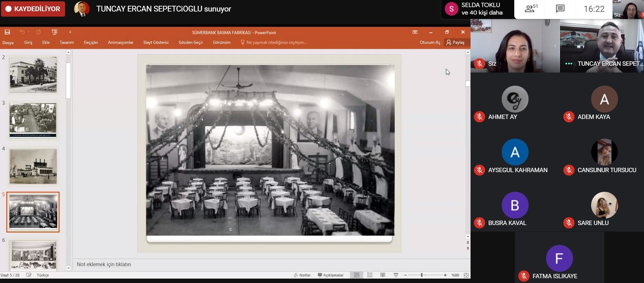Viewport: 644px width, 283px height.
Task: Open the undo history dropdown arrow
Action: click(x=29, y=32)
